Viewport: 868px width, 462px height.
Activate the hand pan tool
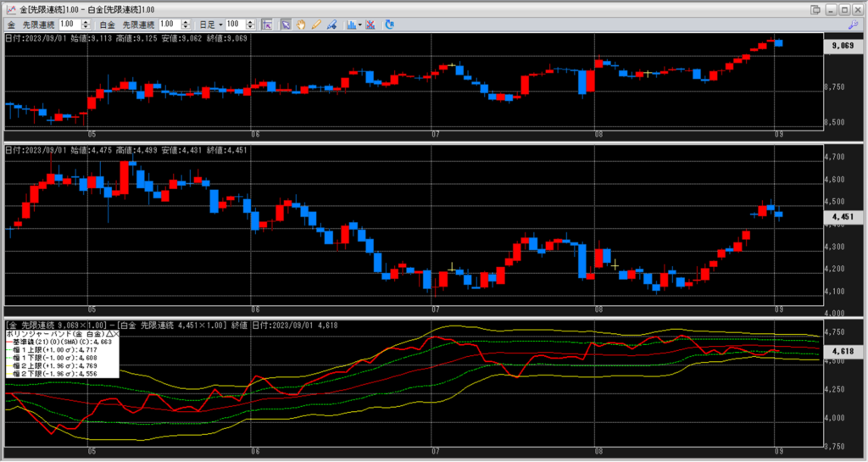click(x=301, y=25)
